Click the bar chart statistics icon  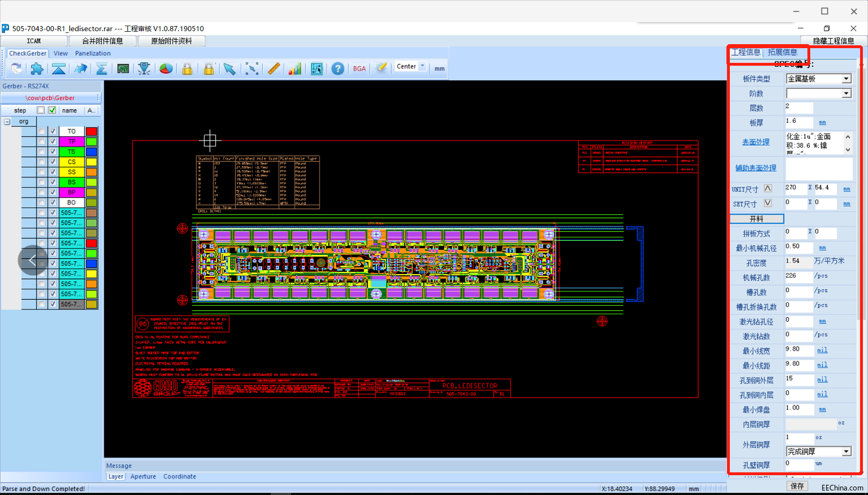point(294,69)
